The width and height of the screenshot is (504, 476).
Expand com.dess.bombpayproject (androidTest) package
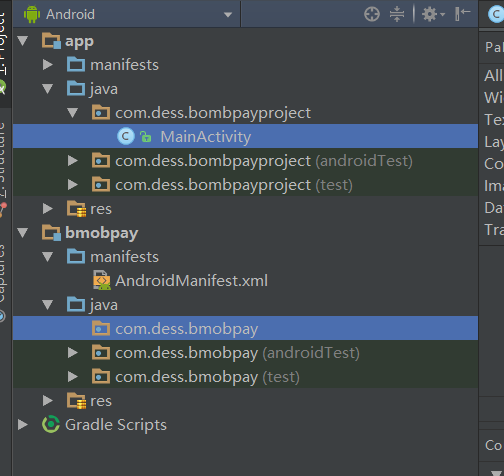coord(73,161)
